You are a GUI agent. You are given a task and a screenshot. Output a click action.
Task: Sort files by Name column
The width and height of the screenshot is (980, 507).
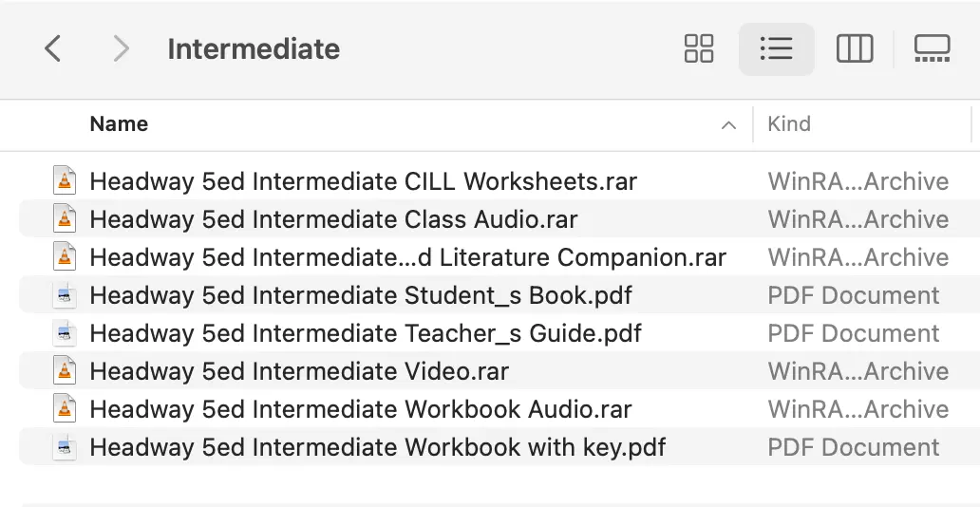point(119,123)
